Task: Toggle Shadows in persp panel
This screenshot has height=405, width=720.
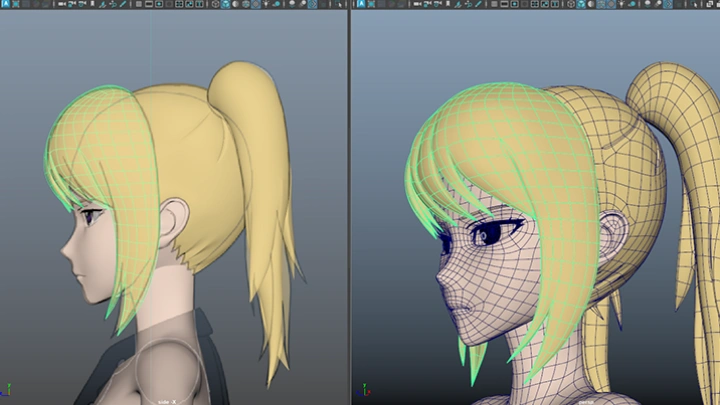Action: (632, 4)
